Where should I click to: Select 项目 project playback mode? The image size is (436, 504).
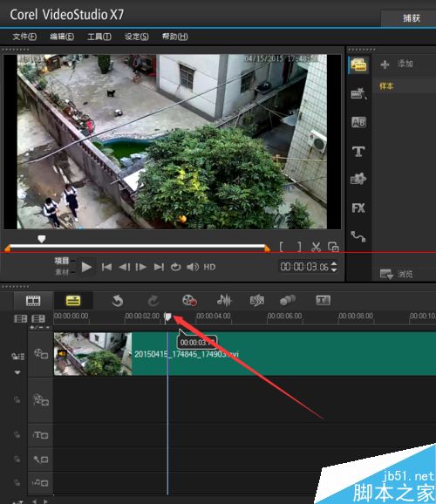click(x=62, y=261)
